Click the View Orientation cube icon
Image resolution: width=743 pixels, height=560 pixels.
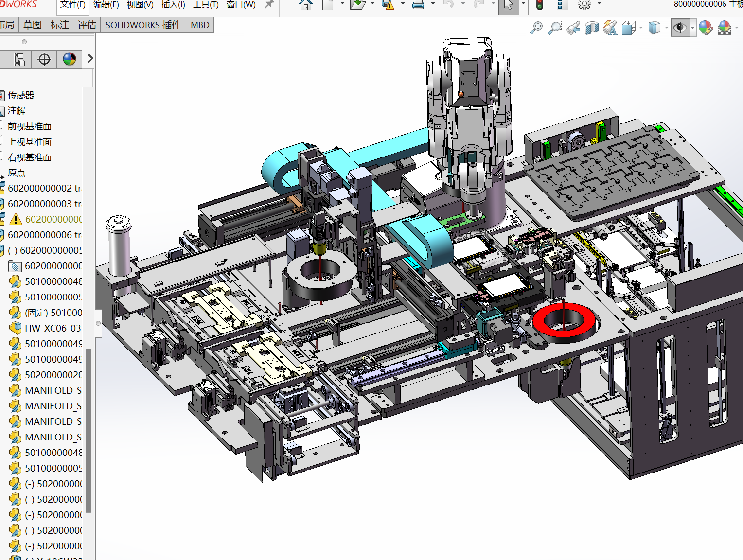629,28
